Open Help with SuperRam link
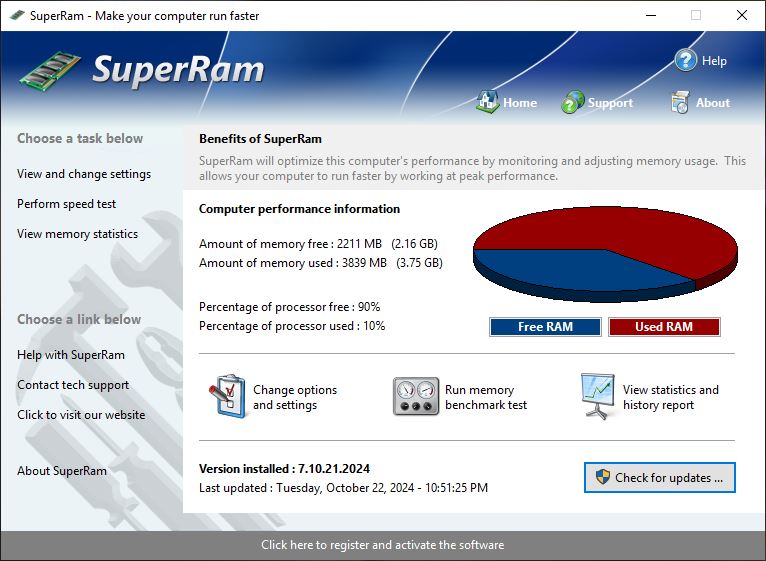Viewport: 766px width, 561px height. (x=71, y=355)
